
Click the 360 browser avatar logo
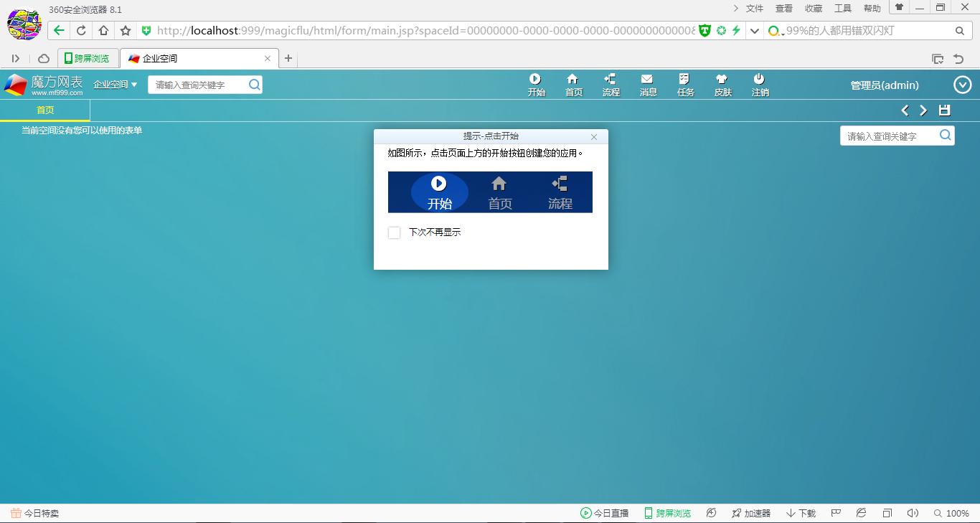point(24,24)
